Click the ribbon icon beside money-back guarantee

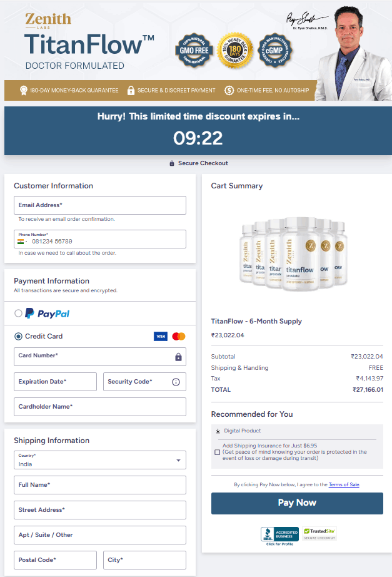pos(24,90)
